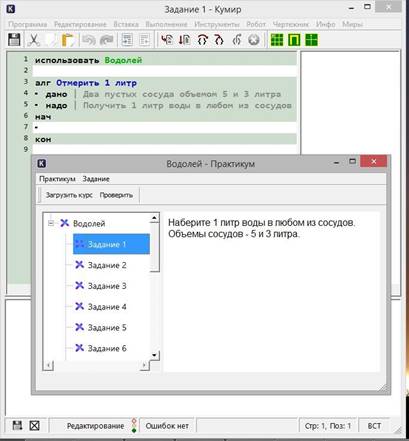Image resolution: width=409 pixels, height=441 pixels.
Task: Click the Загрузить курс button
Action: 69,195
